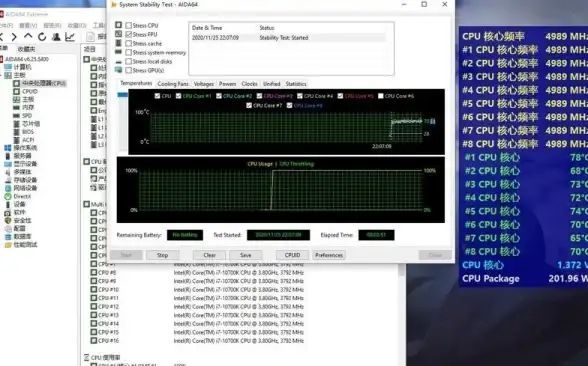Open ACPI entry in the sidebar tree

click(28, 140)
